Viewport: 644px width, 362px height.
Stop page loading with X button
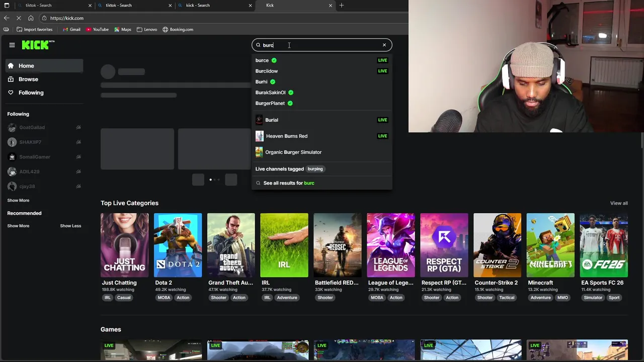[x=19, y=18]
